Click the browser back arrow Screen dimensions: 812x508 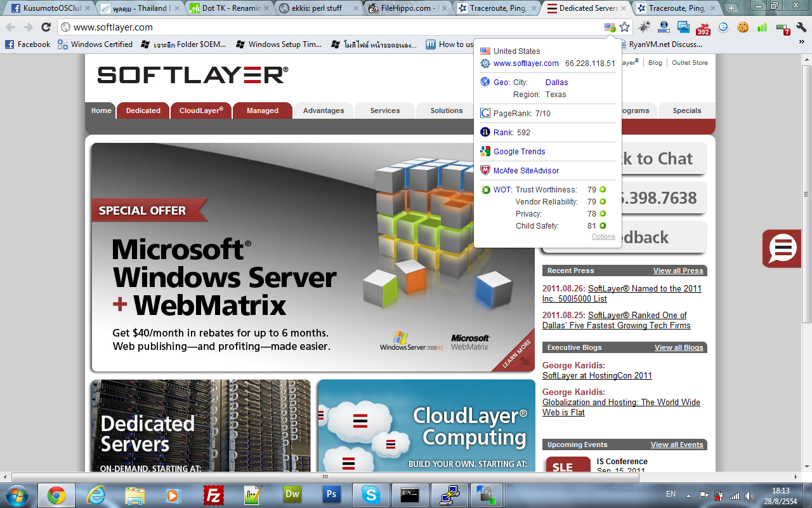point(11,27)
